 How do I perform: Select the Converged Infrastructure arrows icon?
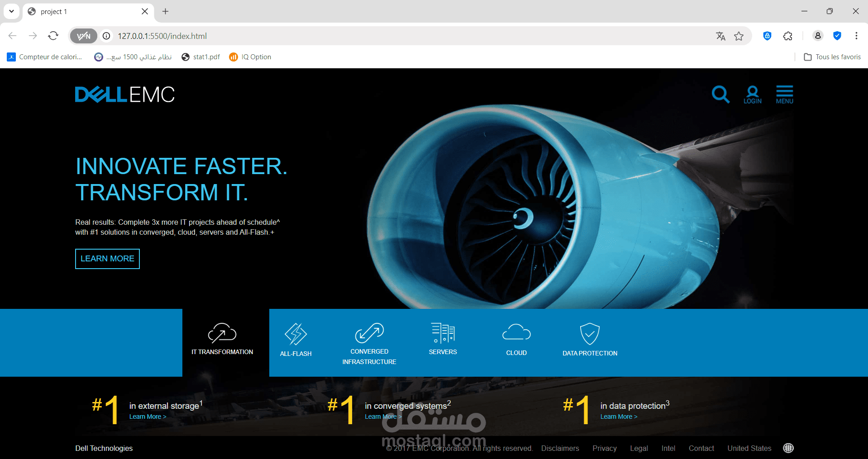pos(369,333)
